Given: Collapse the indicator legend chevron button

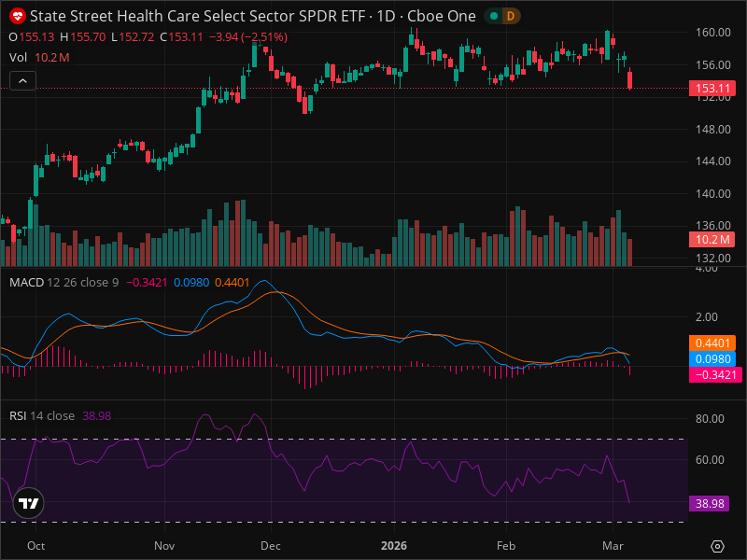Looking at the screenshot, I should (22, 81).
